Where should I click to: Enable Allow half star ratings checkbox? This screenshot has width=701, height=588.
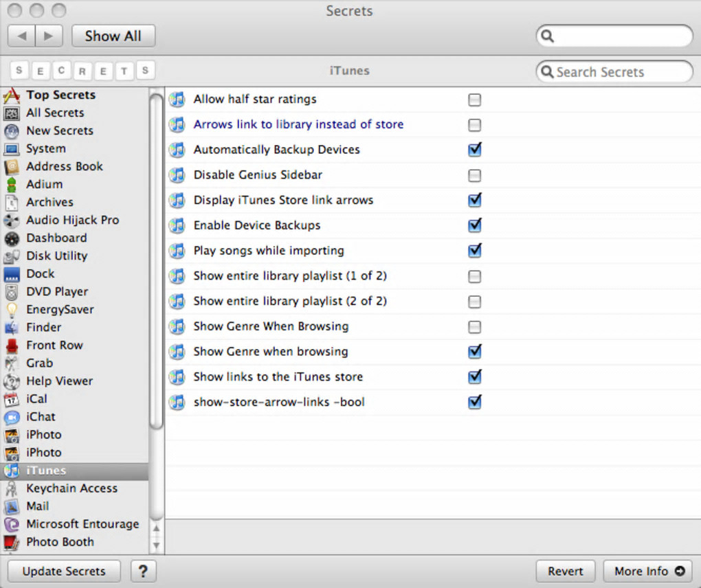pos(474,99)
